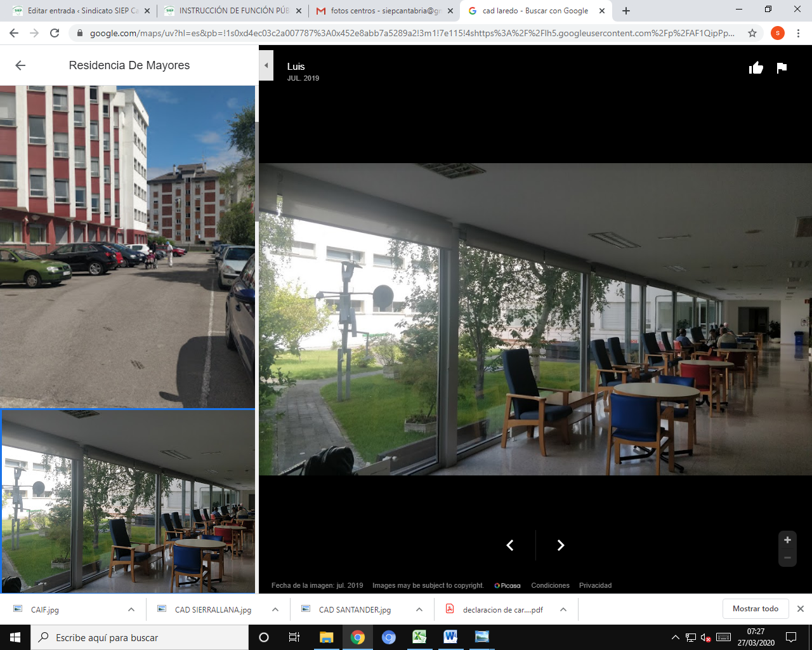Open menu for CAD SANTANDER.jpg download

click(x=419, y=609)
